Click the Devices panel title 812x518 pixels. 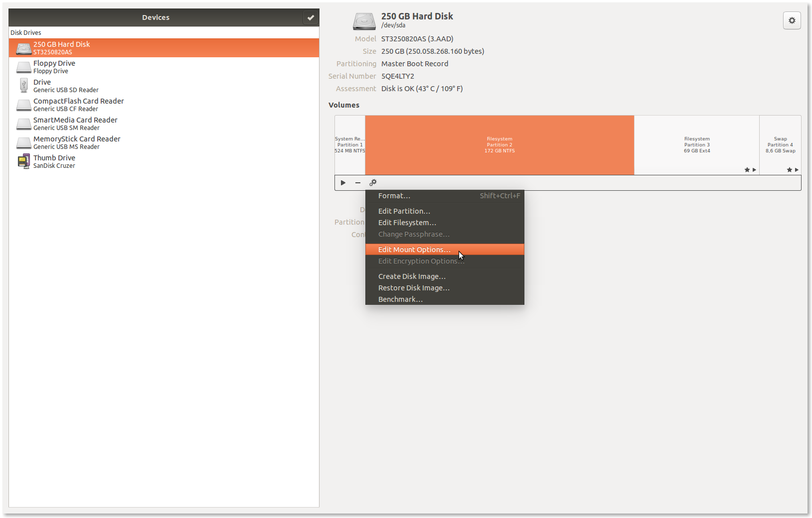[156, 17]
